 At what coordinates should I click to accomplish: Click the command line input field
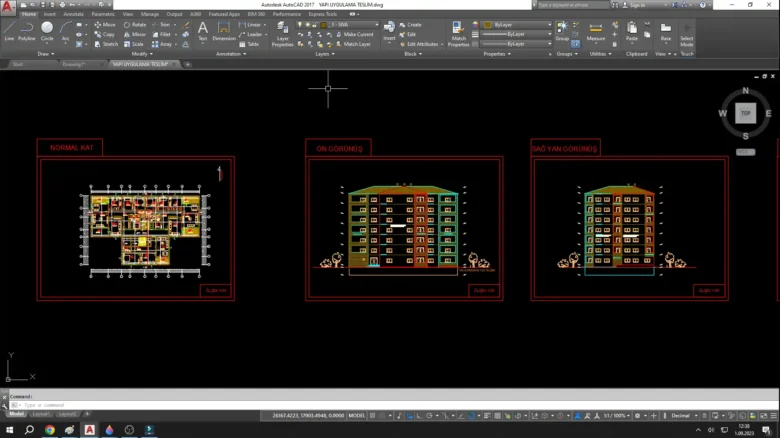393,405
